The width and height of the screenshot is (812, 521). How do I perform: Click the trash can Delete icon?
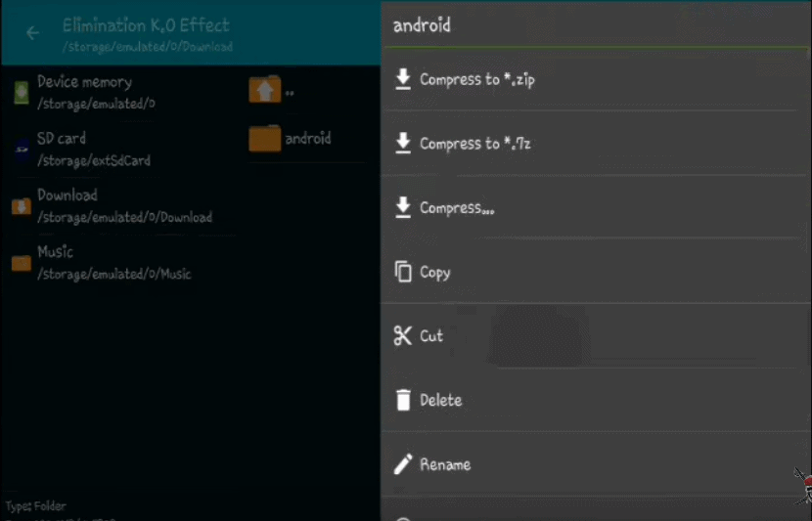pyautogui.click(x=403, y=400)
